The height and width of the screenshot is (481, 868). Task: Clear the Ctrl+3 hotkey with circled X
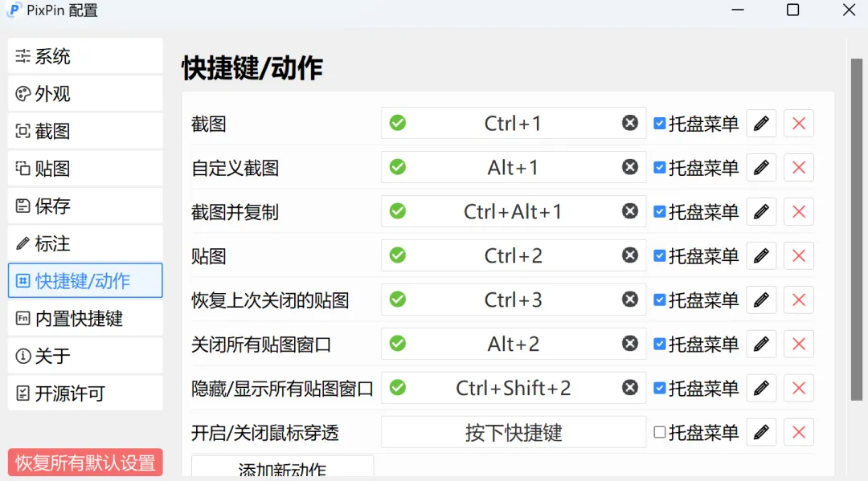(x=630, y=300)
